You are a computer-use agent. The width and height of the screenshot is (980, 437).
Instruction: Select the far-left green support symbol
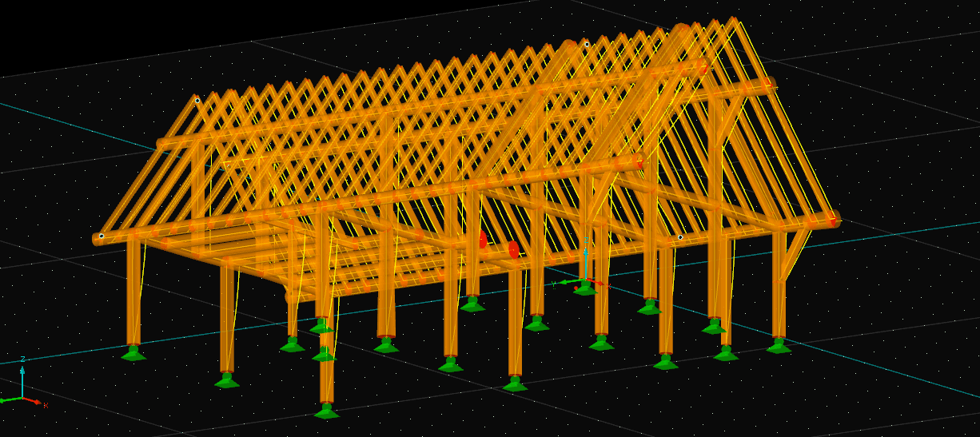tap(133, 353)
